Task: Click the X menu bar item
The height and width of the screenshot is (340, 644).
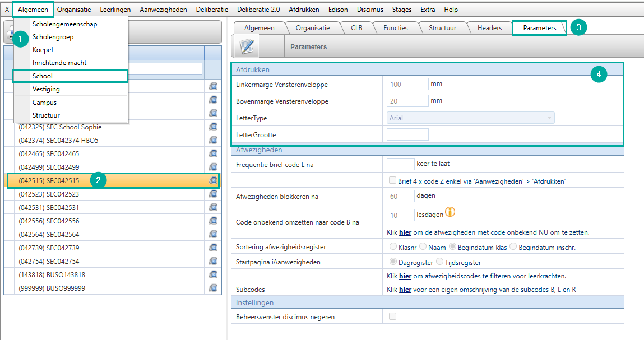Action: (x=7, y=10)
